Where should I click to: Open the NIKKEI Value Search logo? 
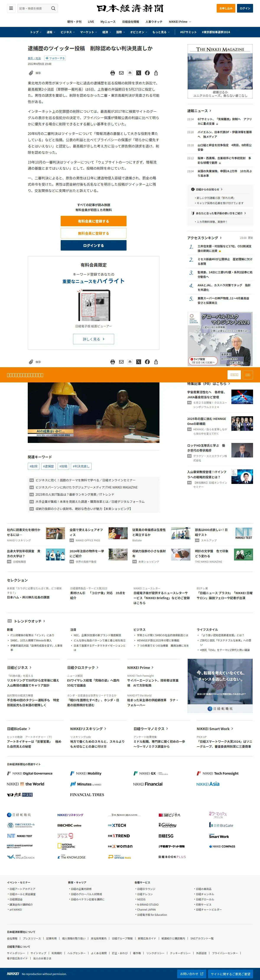[21, 857]
